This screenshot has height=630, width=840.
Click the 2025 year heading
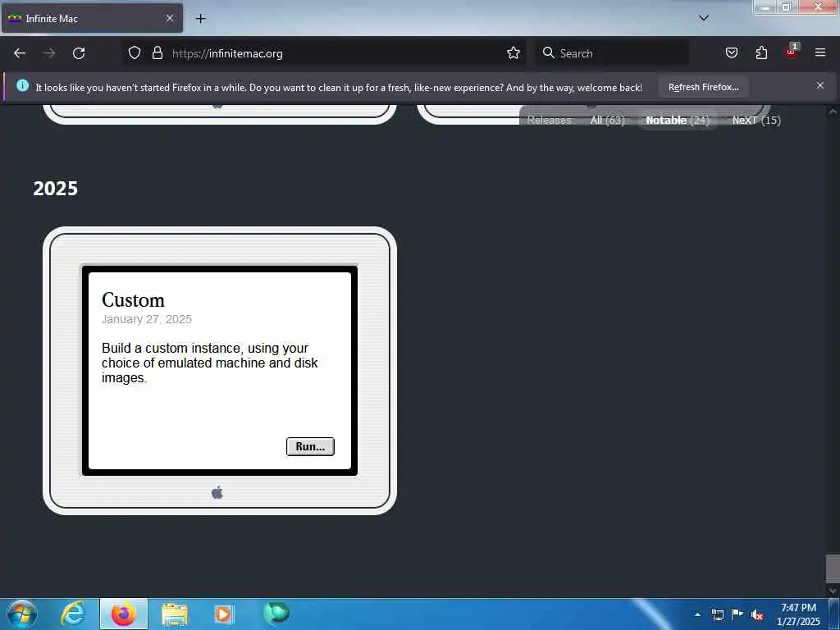tap(56, 189)
